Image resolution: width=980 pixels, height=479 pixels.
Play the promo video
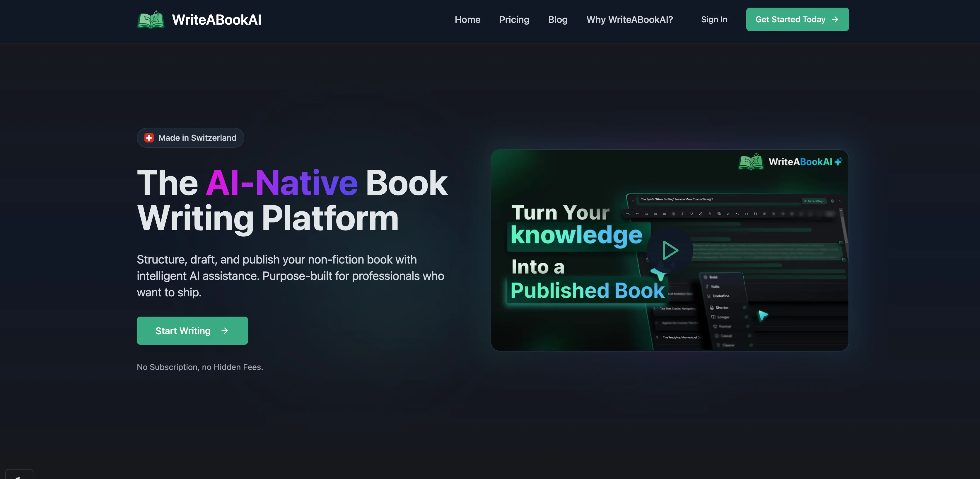(670, 251)
